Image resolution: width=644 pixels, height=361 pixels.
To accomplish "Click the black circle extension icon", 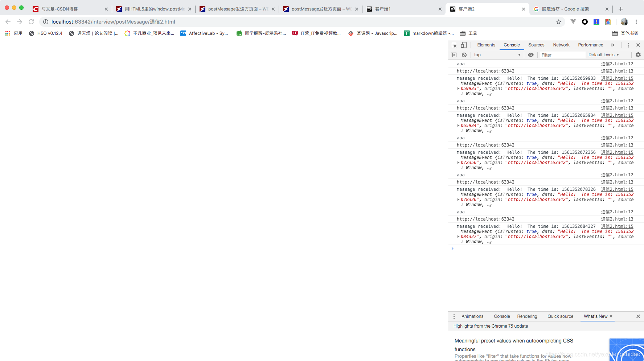I will coord(585,22).
